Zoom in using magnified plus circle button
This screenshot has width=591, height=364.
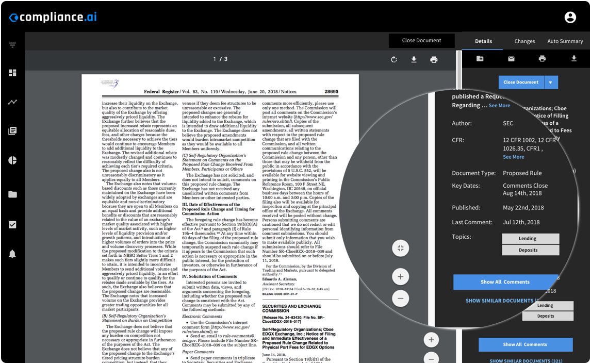coord(400,277)
